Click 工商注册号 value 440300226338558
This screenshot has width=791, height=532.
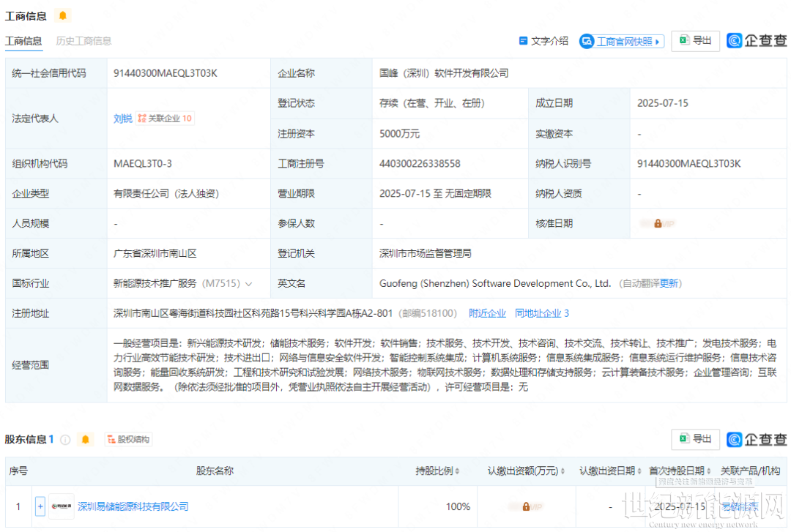point(420,163)
